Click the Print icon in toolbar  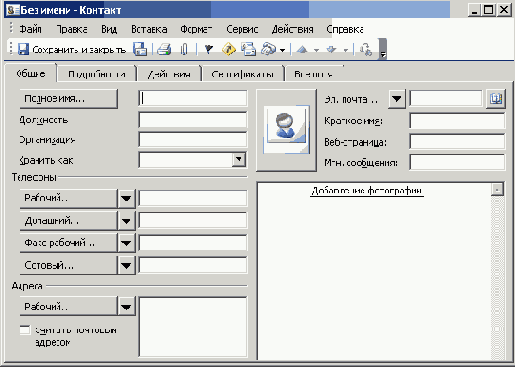point(164,50)
